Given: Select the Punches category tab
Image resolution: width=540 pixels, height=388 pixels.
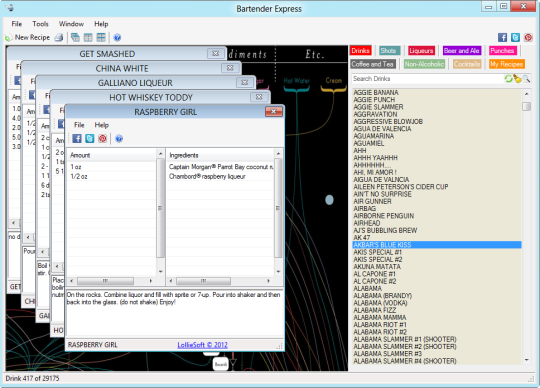Looking at the screenshot, I should coord(502,51).
